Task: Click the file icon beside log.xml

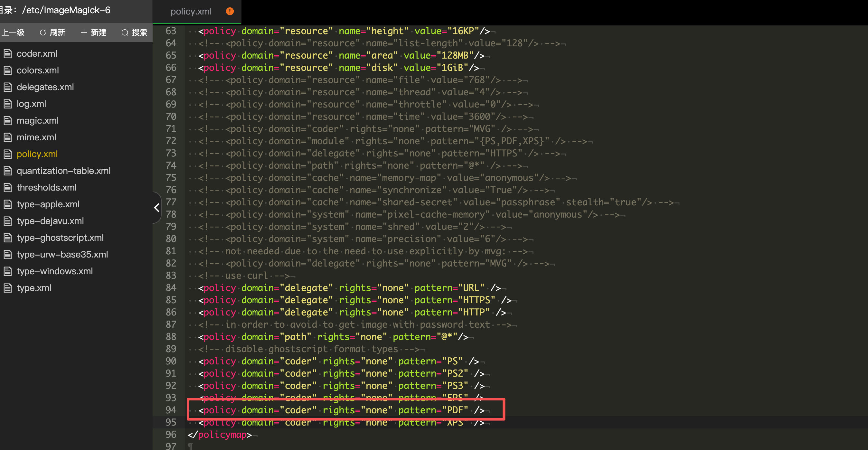Action: click(8, 104)
